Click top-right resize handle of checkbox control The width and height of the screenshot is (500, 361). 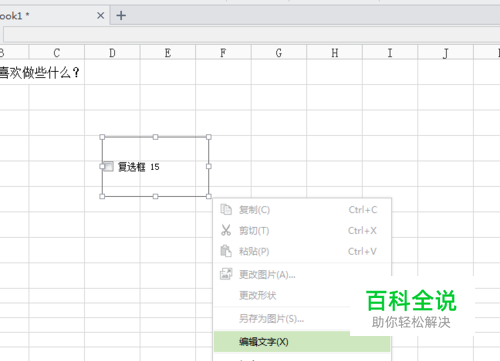(209, 137)
